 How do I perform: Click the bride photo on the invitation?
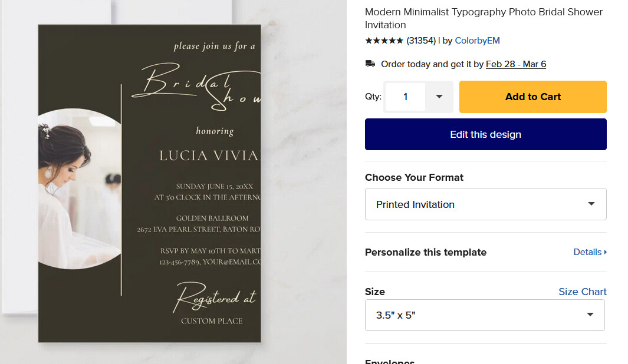point(80,189)
